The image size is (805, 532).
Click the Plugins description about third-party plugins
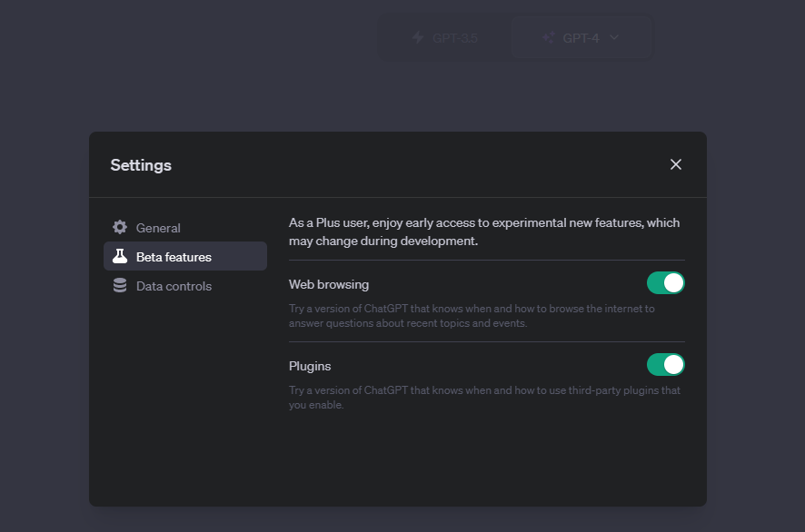[484, 398]
